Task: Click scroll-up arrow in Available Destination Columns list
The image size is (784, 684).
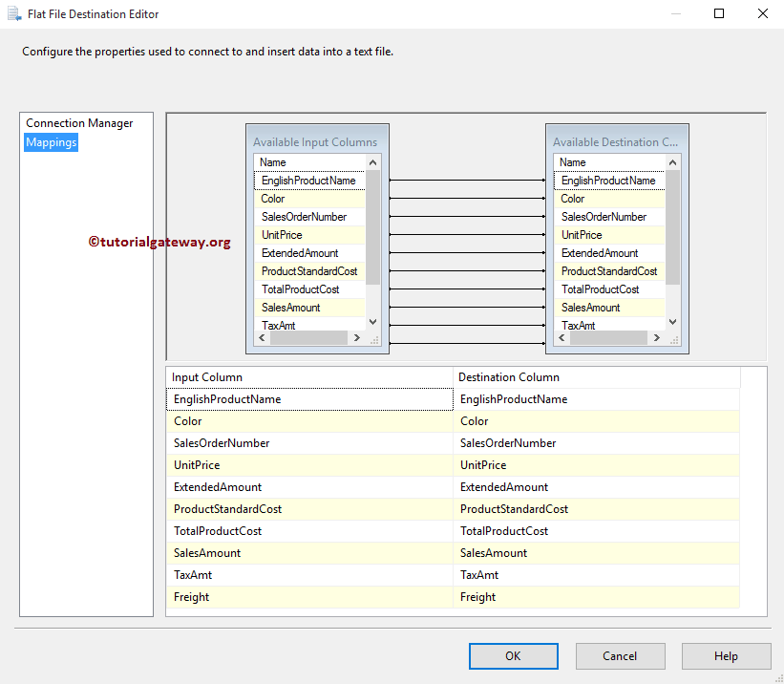Action: click(x=672, y=162)
